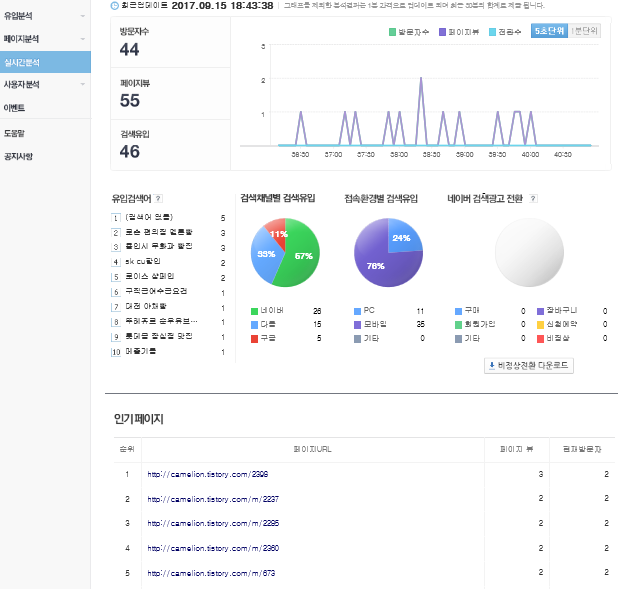Click the 67% green pie slice
The width and height of the screenshot is (625, 589).
[301, 257]
